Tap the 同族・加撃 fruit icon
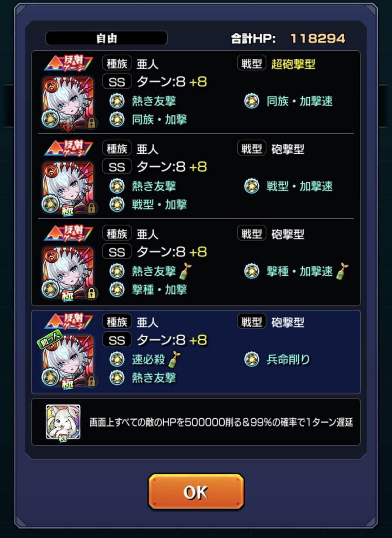392x538 pixels. pos(117,119)
